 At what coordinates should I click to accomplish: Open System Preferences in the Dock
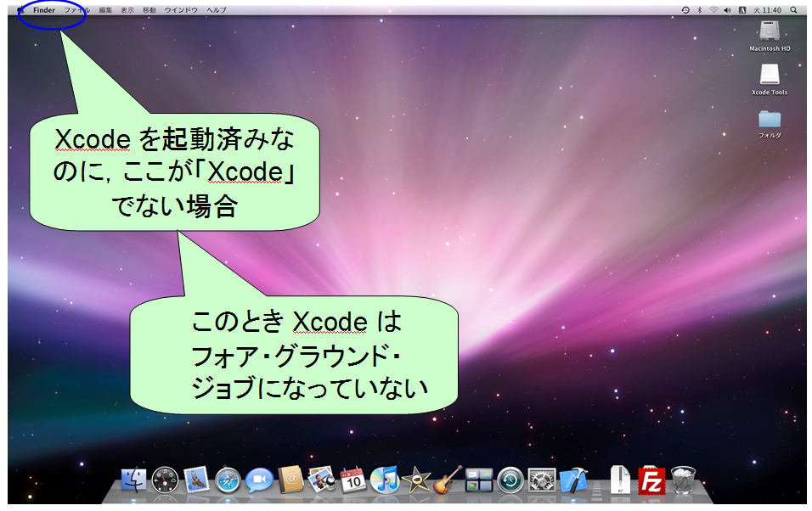point(542,480)
